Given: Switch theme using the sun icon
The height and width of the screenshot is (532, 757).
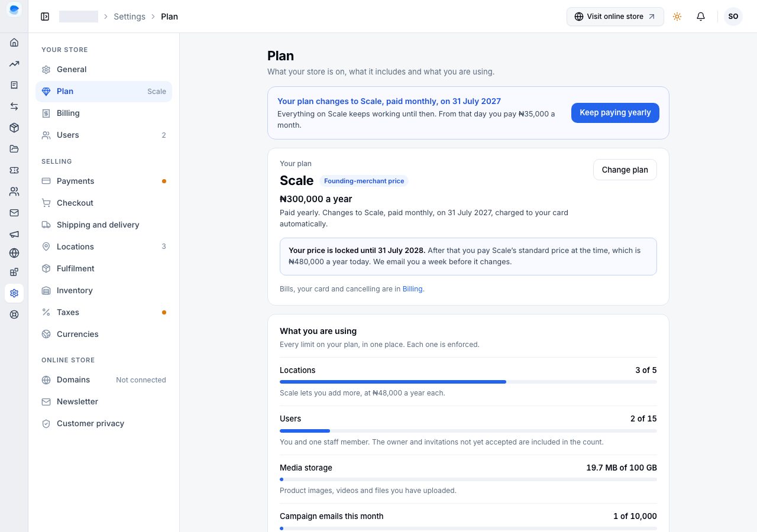Looking at the screenshot, I should click(x=677, y=17).
